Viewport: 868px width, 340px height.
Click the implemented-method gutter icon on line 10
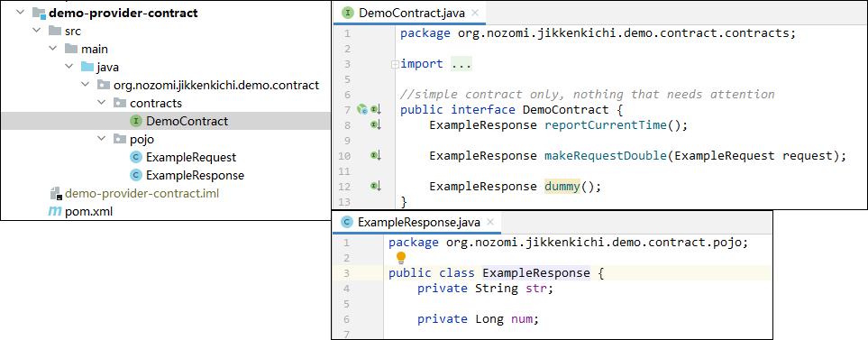click(376, 156)
